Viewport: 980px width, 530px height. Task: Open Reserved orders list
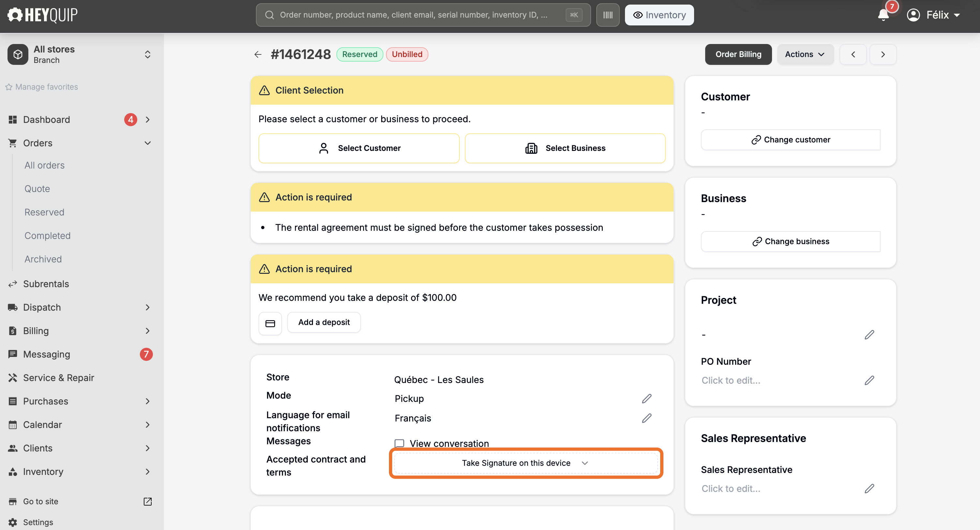44,212
